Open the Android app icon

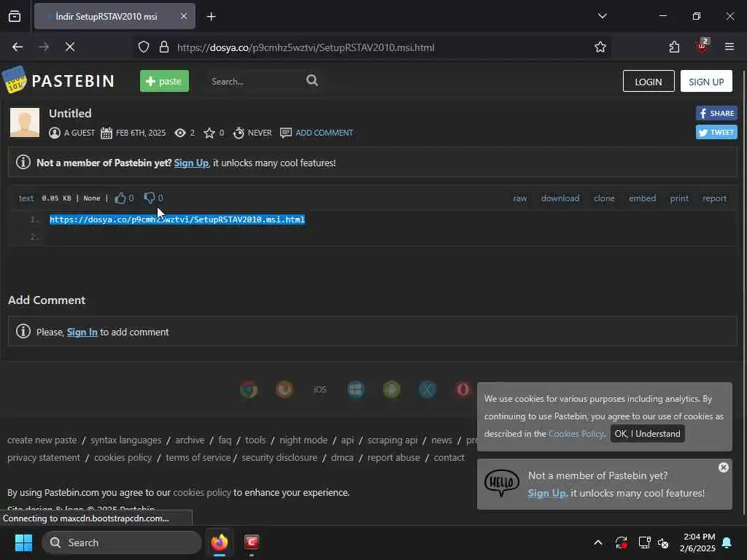pos(392,389)
